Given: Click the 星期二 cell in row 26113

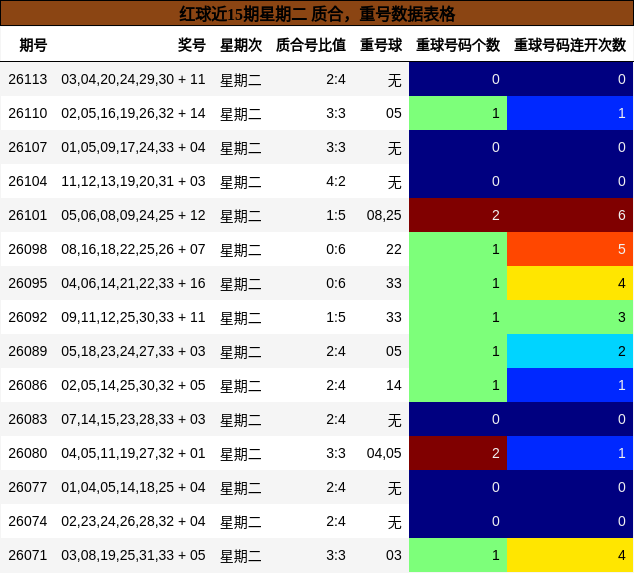Looking at the screenshot, I should point(241,80).
